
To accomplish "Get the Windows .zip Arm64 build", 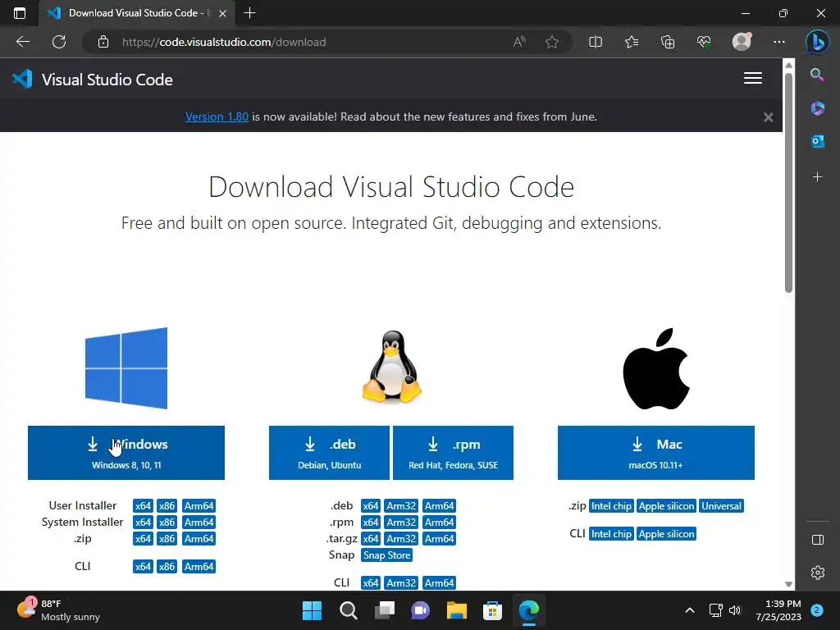I will click(199, 539).
